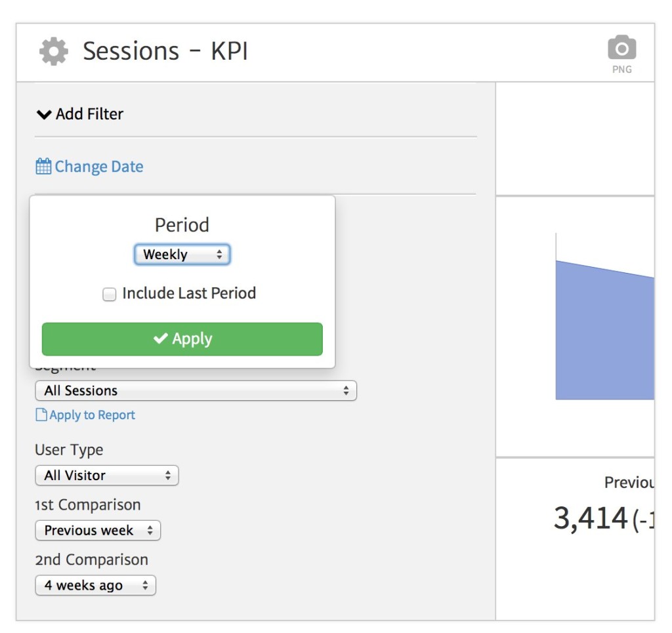Click the chevron arrow beside Add Filter
Screen dimensions: 672x633
[x=44, y=114]
